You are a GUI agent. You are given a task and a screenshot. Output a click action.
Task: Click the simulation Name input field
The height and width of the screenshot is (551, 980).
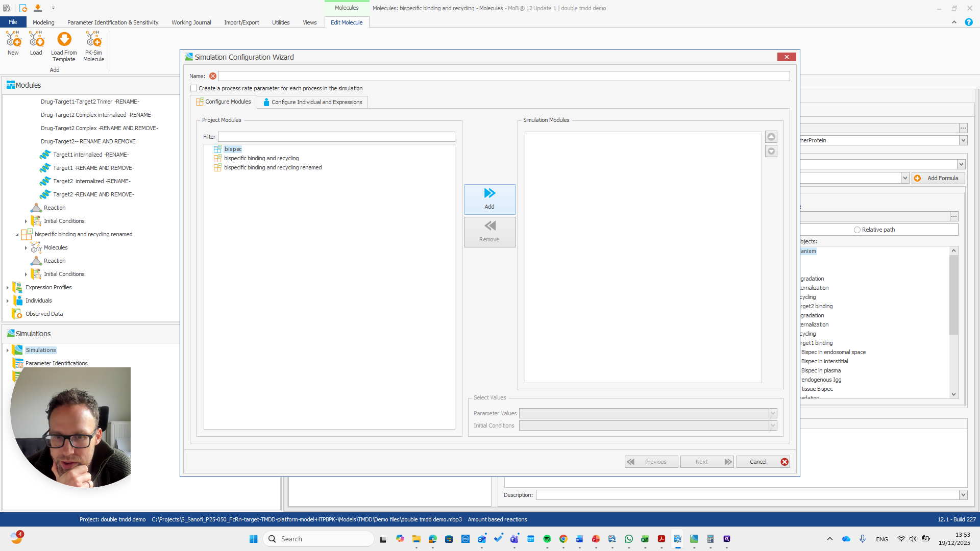click(x=503, y=76)
